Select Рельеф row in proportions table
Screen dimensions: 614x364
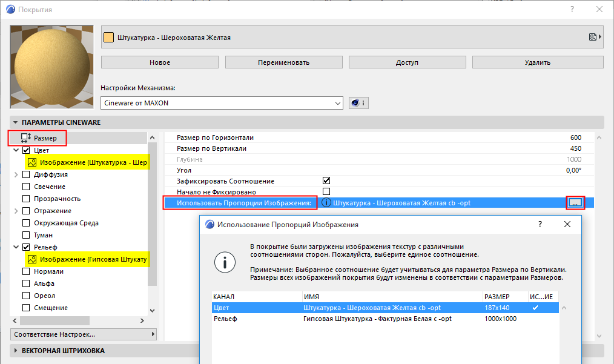pos(385,319)
